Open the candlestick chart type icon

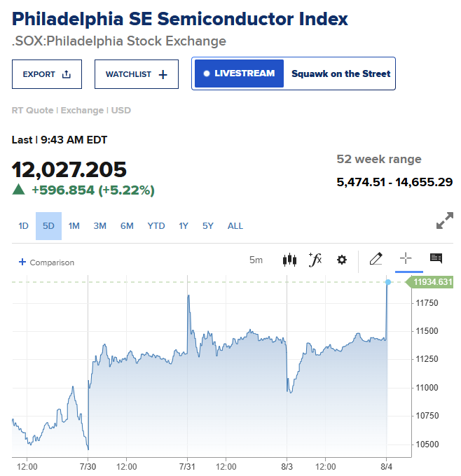tap(289, 260)
